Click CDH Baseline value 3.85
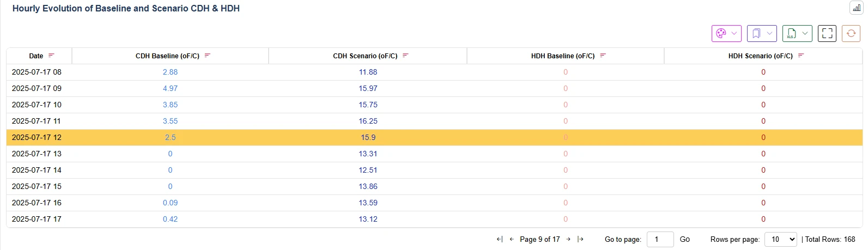This screenshot has width=868, height=250. (170, 105)
